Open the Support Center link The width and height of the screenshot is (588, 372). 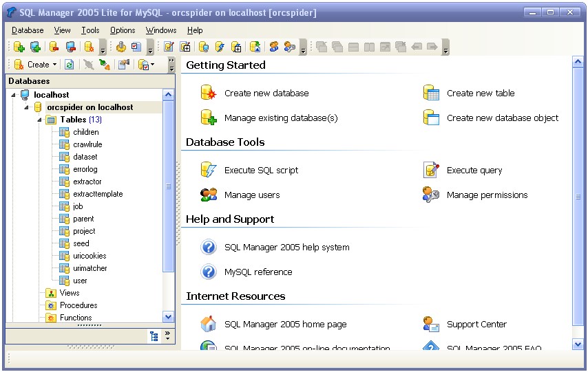(x=476, y=324)
